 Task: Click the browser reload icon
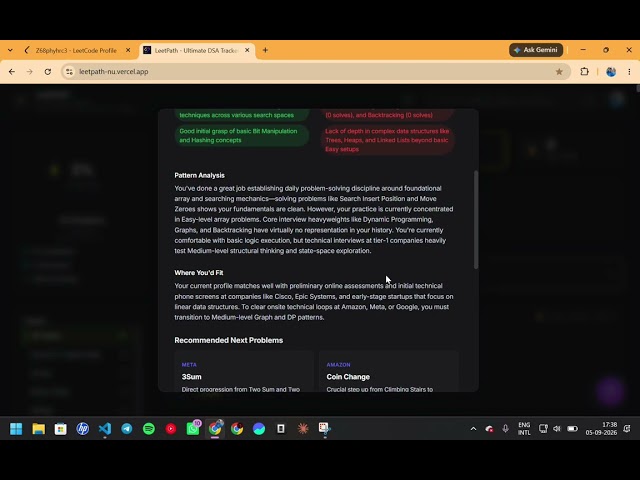pos(48,72)
